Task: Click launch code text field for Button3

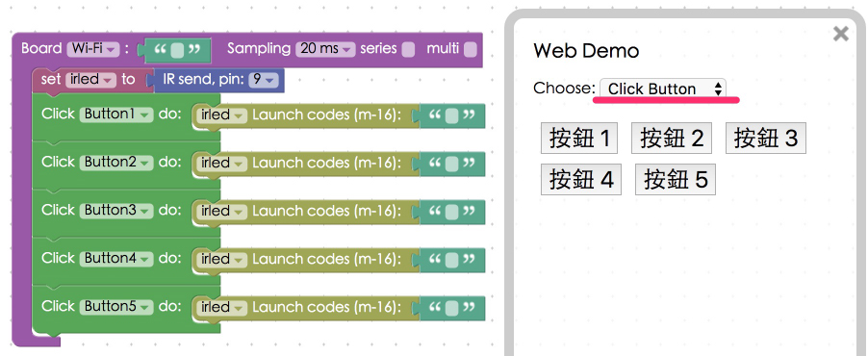Action: point(451,212)
